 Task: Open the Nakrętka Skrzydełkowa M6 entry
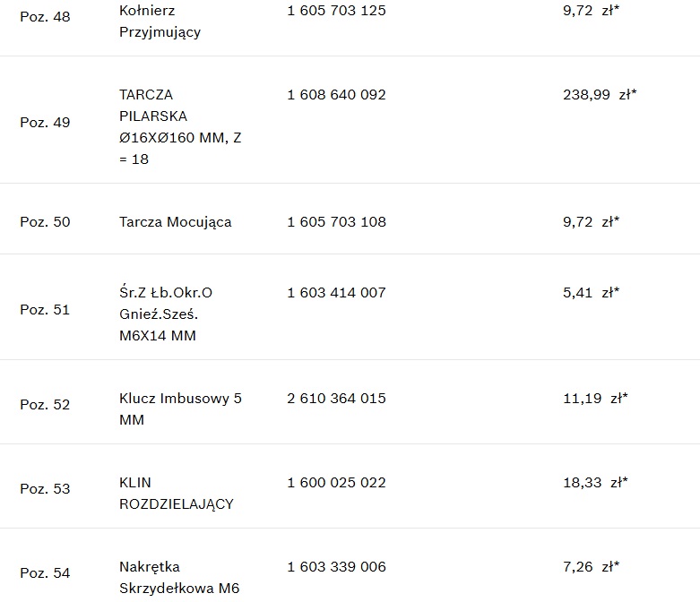(x=179, y=578)
